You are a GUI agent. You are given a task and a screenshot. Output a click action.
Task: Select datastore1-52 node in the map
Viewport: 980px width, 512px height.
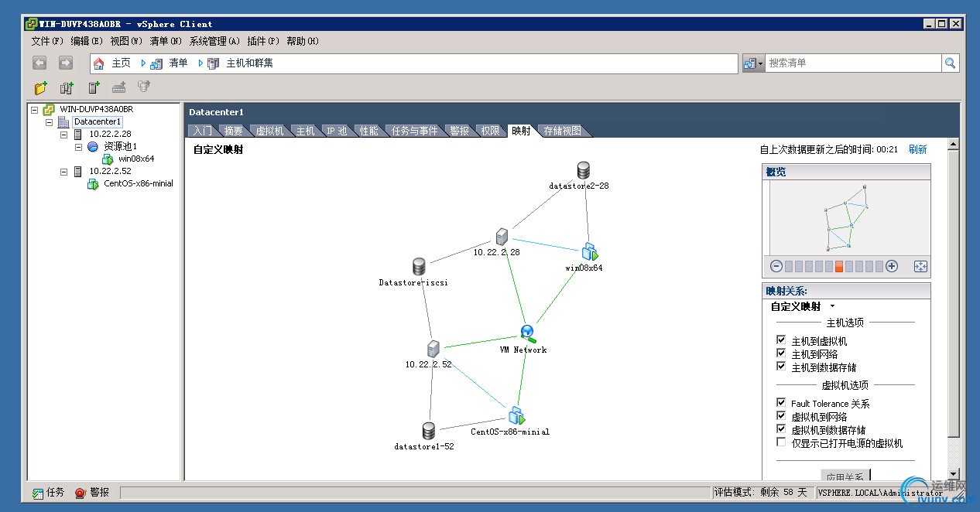428,431
